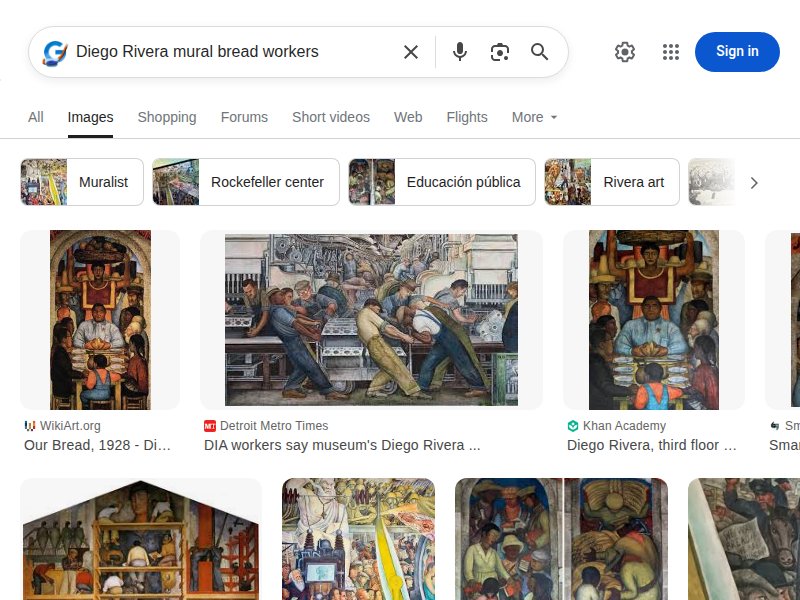800x600 pixels.
Task: Click the Khan Academy verified source icon
Action: [x=574, y=425]
